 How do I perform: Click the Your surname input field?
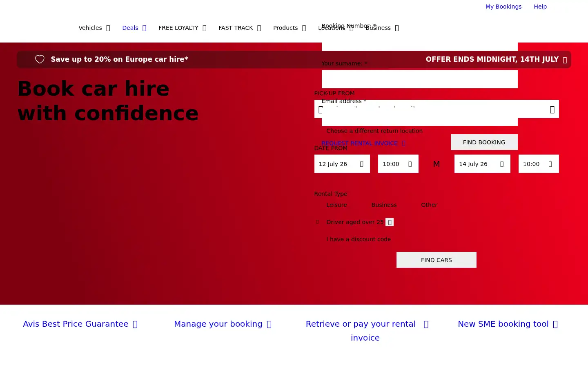pos(420,79)
